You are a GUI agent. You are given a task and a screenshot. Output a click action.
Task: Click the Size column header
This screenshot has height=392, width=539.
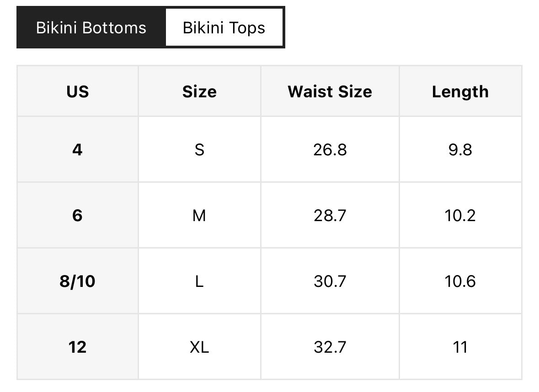click(199, 91)
